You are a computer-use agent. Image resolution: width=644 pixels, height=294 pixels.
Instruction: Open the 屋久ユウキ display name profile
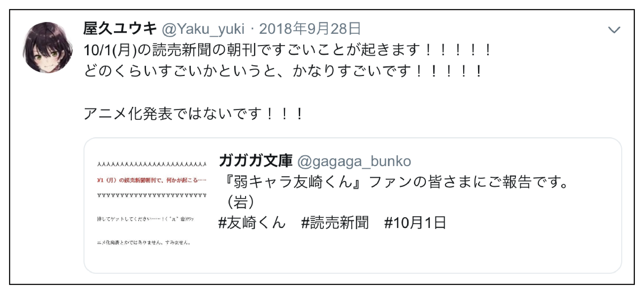coord(120,28)
